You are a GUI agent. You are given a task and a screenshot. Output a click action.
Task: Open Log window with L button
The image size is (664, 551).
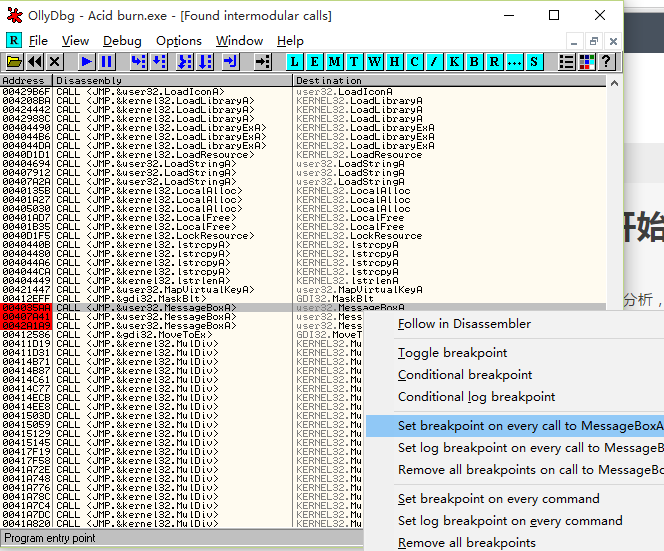click(294, 62)
